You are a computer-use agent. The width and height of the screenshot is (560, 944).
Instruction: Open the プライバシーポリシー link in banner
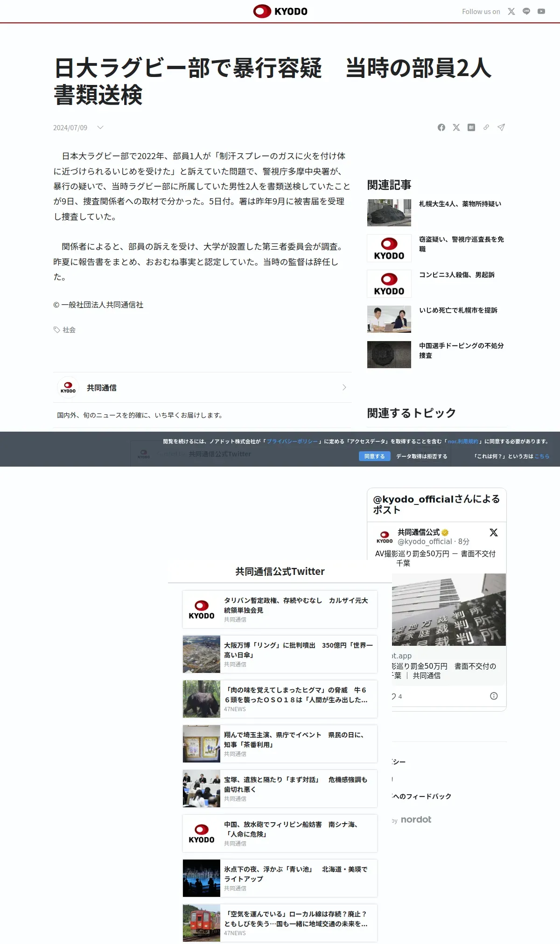[292, 441]
